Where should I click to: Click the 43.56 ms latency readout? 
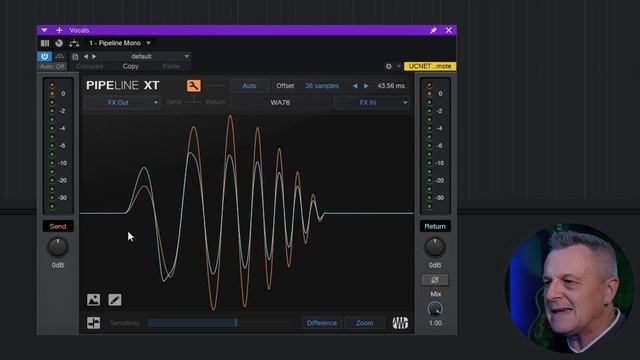[x=391, y=86]
